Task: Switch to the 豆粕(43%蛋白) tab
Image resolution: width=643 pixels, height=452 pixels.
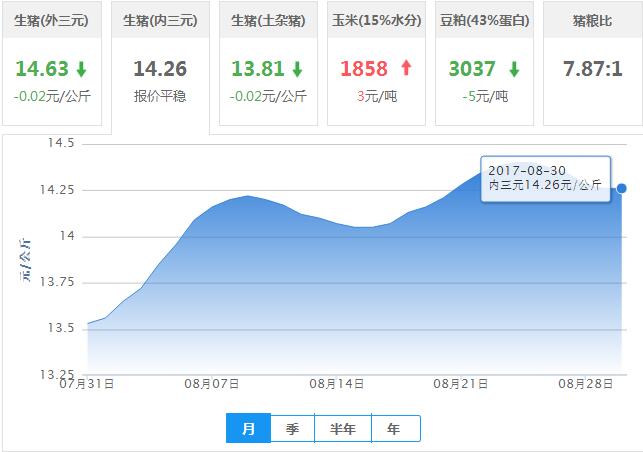Action: tap(484, 63)
